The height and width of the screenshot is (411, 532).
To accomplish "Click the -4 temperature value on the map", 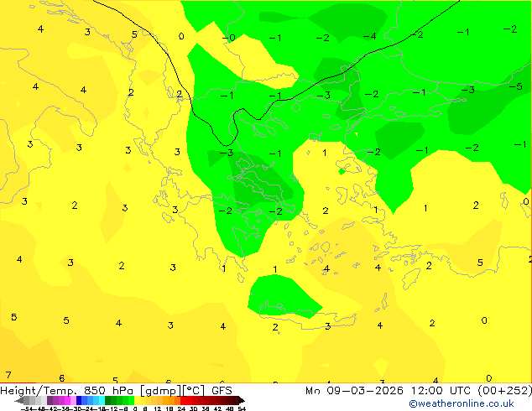I will [370, 36].
